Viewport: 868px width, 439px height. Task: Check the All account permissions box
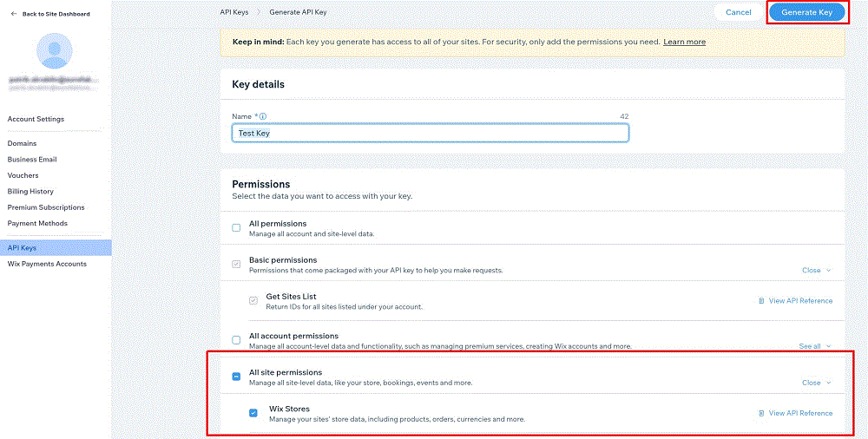pos(236,340)
